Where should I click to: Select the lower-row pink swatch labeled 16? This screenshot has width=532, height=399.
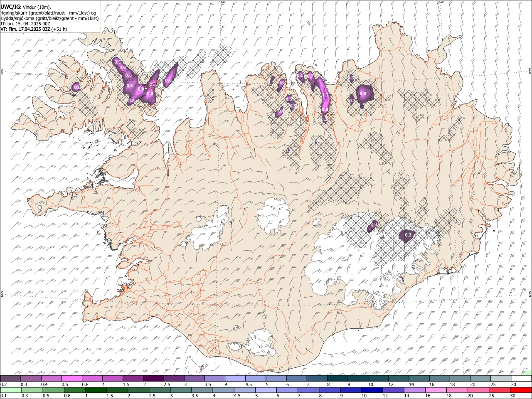(x=436, y=390)
